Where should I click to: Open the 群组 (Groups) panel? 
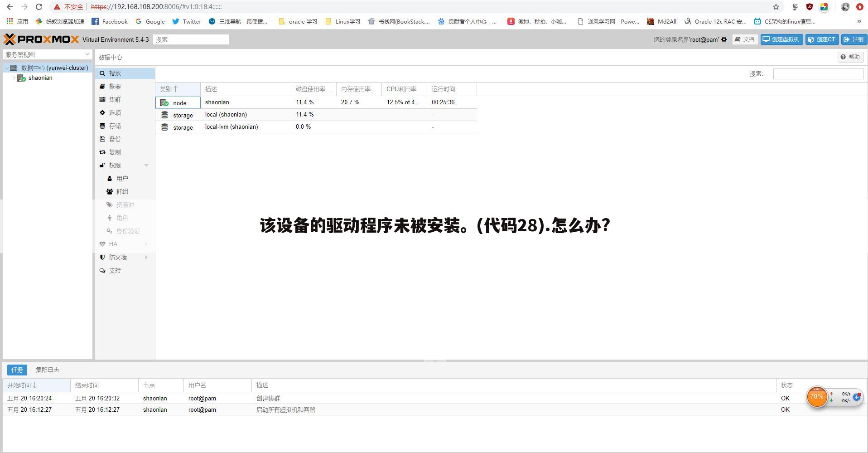[122, 191]
